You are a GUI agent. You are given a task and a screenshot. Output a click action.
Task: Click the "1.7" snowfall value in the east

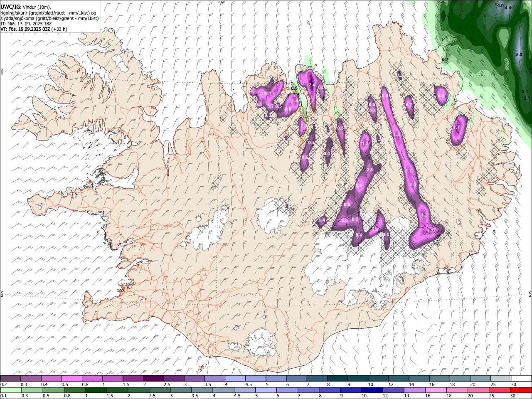coord(456,128)
